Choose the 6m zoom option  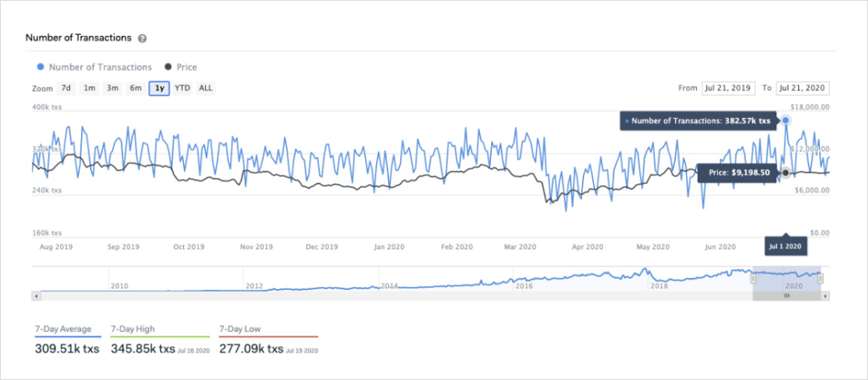click(x=136, y=88)
